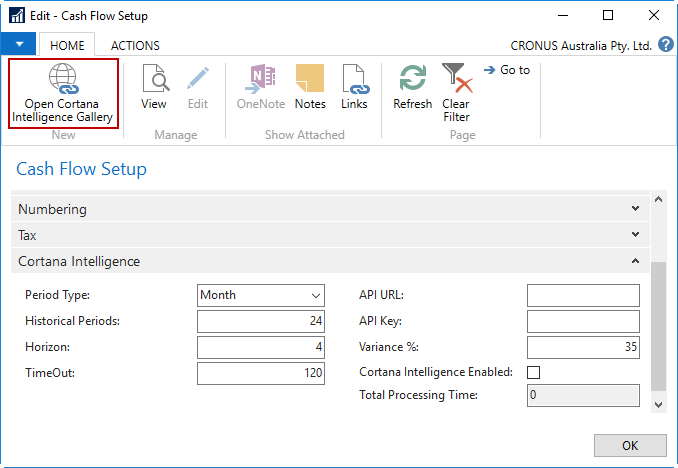Open the OneNote attachment icon
The width and height of the screenshot is (678, 468).
260,78
